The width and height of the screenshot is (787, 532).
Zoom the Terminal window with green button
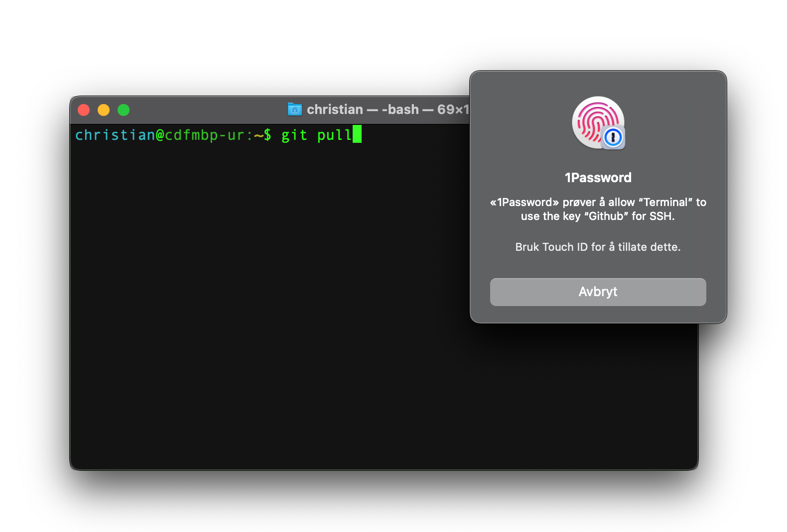click(124, 109)
